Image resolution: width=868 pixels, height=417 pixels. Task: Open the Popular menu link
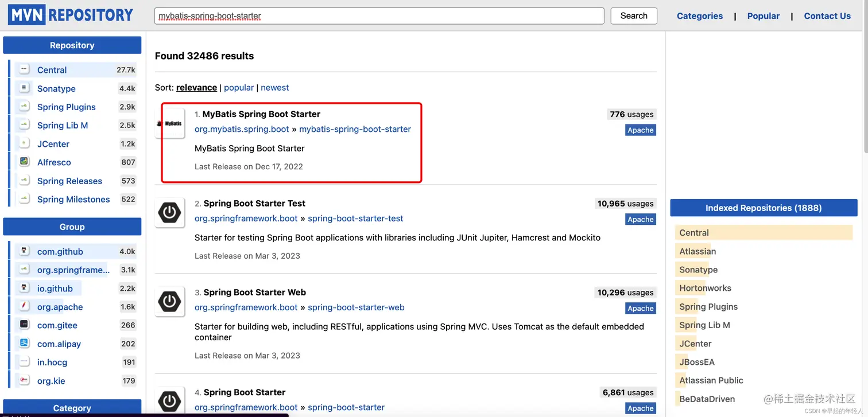coord(764,16)
